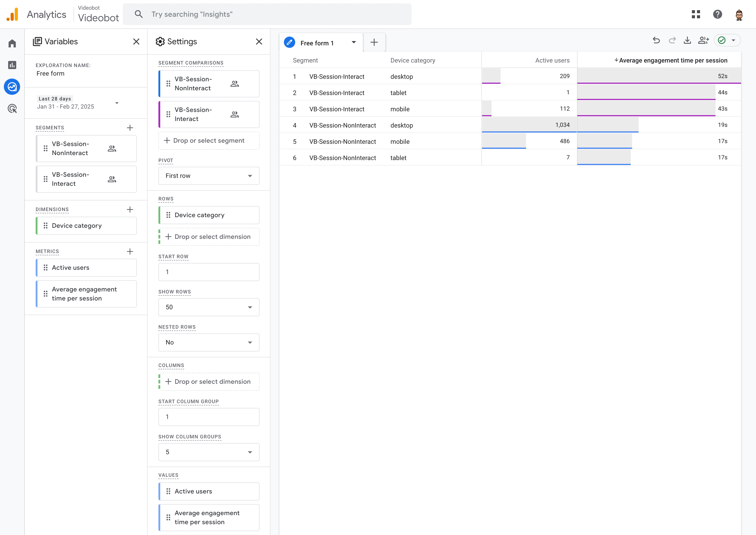This screenshot has height=535, width=756.
Task: Add a new metric with plus button
Action: pos(130,251)
